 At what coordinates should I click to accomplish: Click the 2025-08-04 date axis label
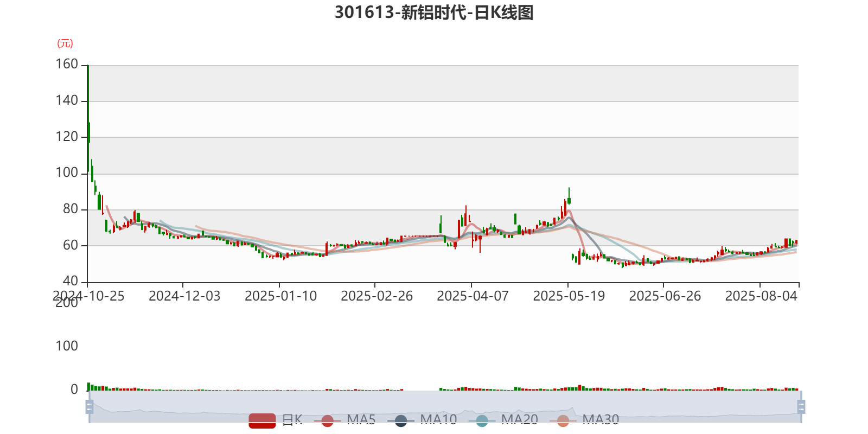(761, 296)
